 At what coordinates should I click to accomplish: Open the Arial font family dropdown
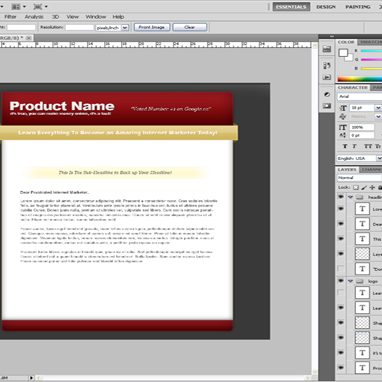[x=360, y=97]
